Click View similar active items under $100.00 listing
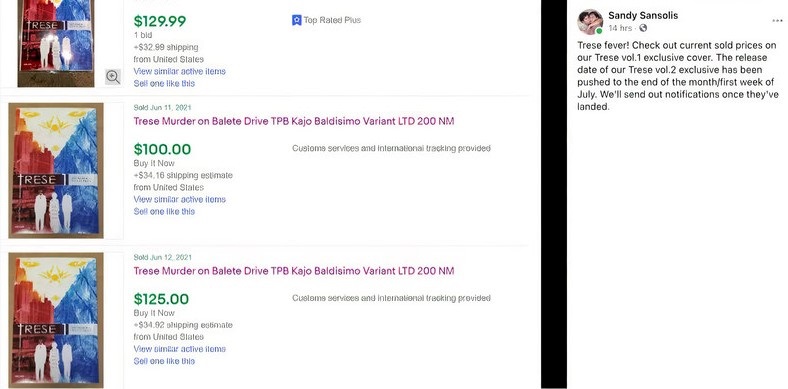788x389 pixels. coord(179,200)
